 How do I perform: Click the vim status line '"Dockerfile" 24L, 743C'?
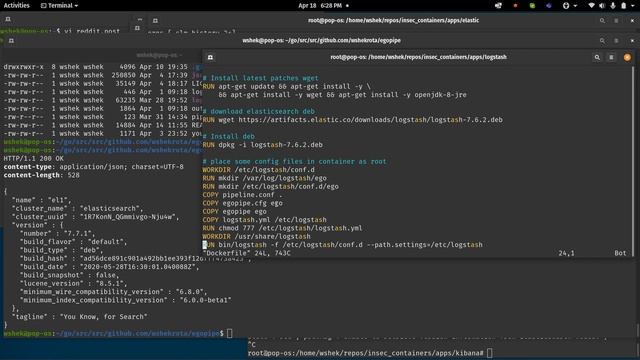click(247, 253)
